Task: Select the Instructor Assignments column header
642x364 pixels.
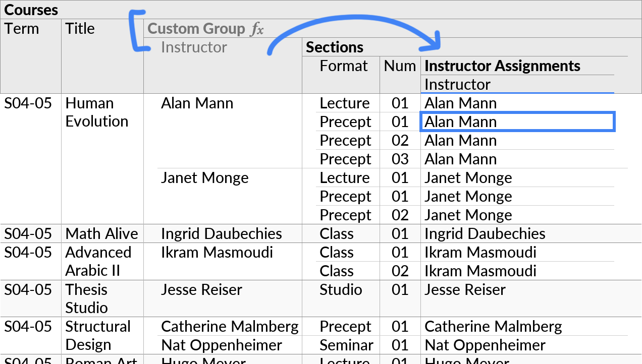Action: (502, 66)
